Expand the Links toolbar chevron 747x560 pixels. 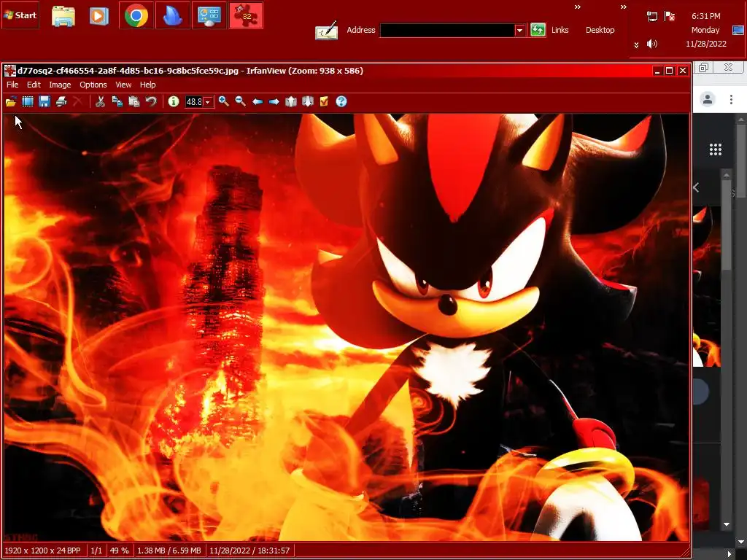pyautogui.click(x=578, y=7)
